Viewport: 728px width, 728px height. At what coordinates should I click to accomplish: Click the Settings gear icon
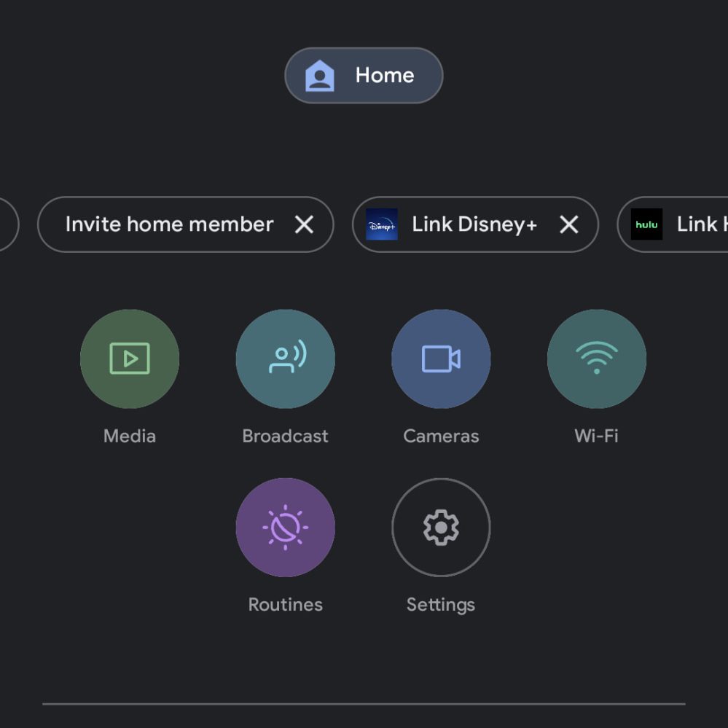(441, 527)
